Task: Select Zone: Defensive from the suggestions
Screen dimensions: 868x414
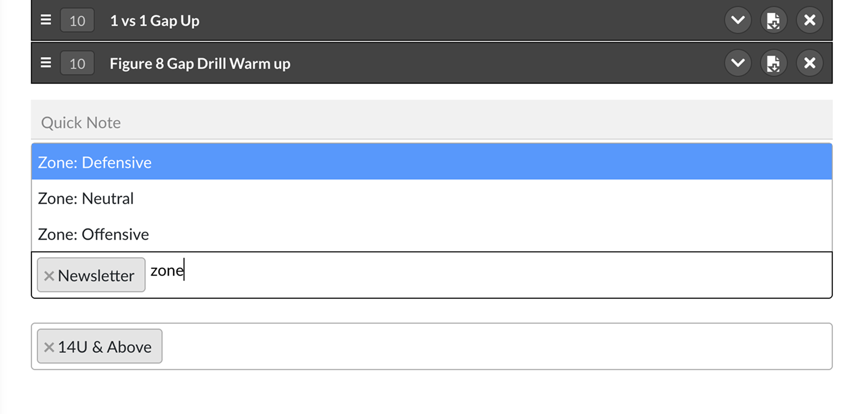Action: coord(432,162)
